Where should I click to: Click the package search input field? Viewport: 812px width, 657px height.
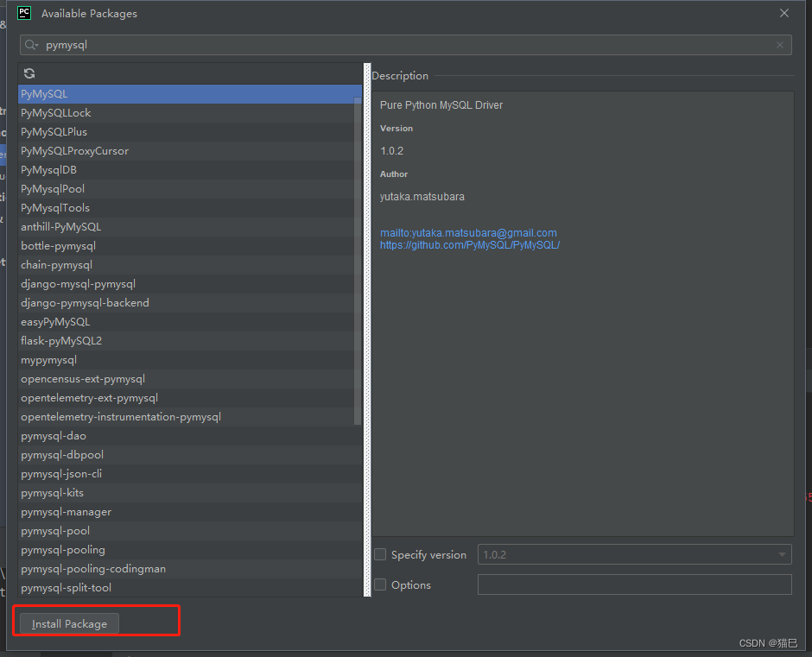click(x=405, y=45)
